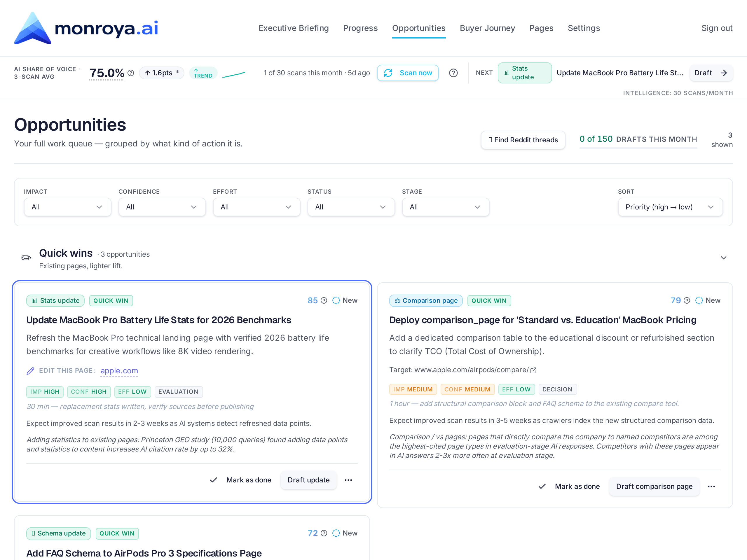Screen dimensions: 747x560
Task: Click New status circle on Comparison page card
Action: (699, 300)
